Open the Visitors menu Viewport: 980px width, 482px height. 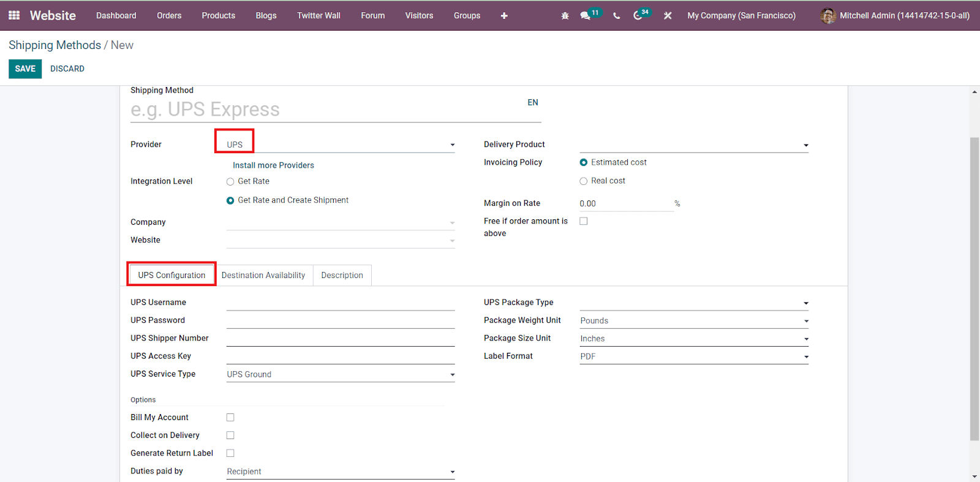coord(419,15)
